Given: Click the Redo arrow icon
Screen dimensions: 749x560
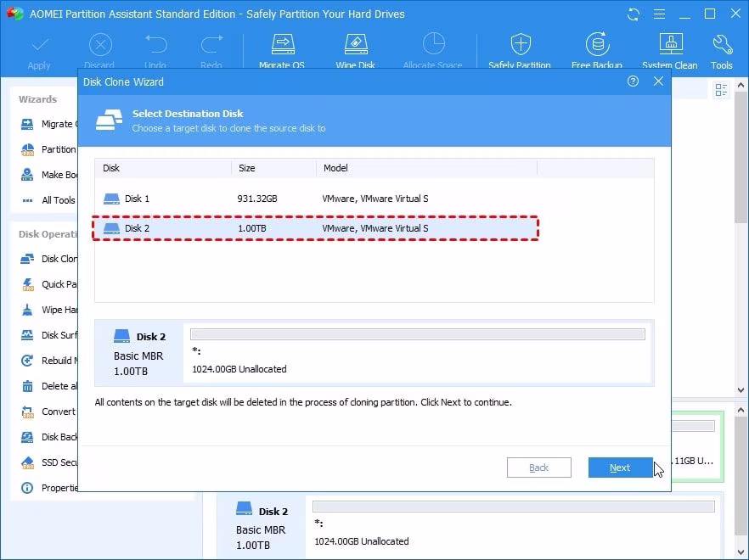Looking at the screenshot, I should [x=211, y=45].
